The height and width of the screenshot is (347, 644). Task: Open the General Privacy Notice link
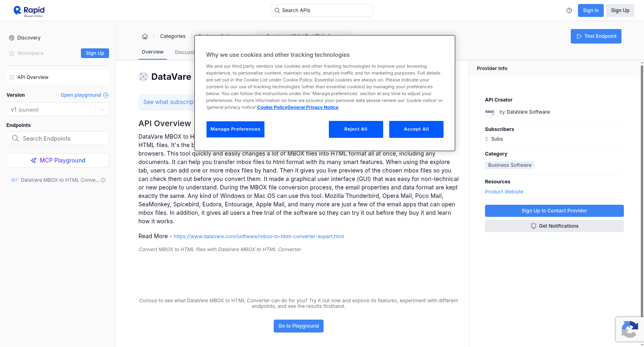point(313,107)
